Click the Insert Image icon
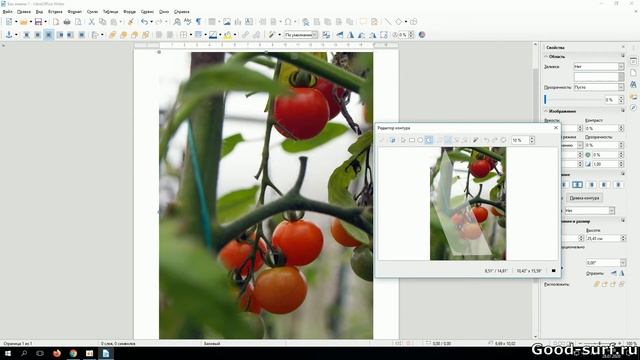 point(227,22)
